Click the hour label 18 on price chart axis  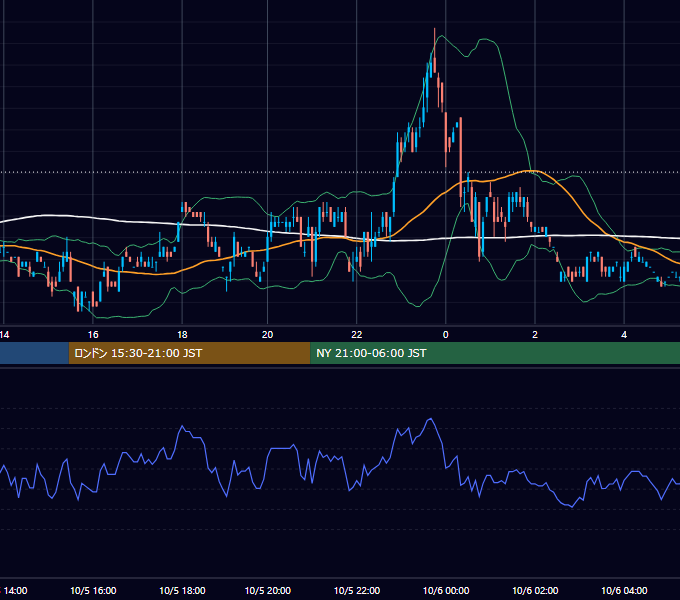coord(182,335)
